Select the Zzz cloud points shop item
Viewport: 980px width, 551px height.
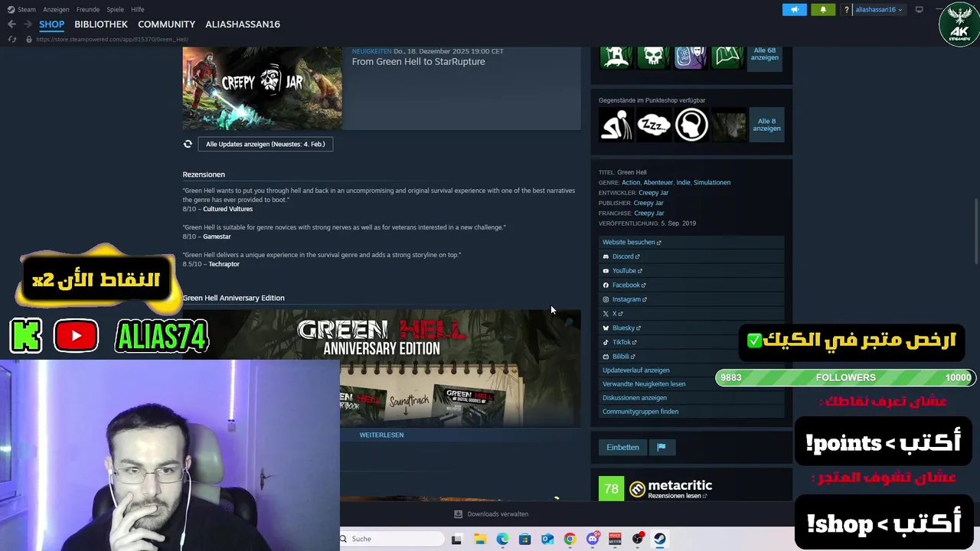coord(653,125)
